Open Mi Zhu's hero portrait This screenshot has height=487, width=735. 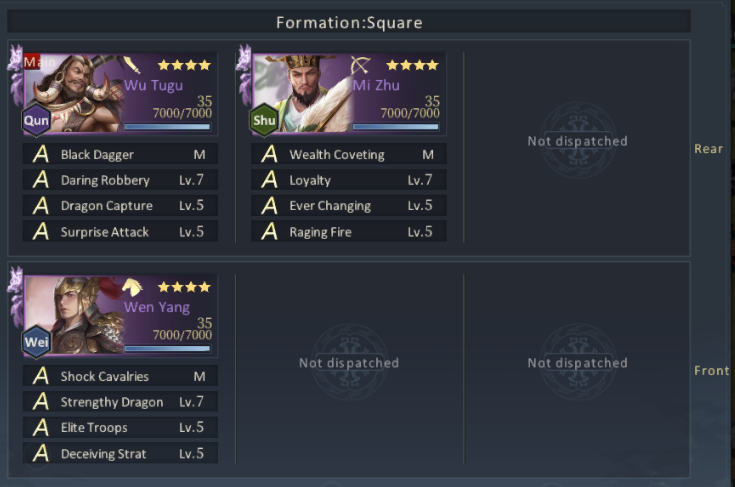[x=302, y=94]
